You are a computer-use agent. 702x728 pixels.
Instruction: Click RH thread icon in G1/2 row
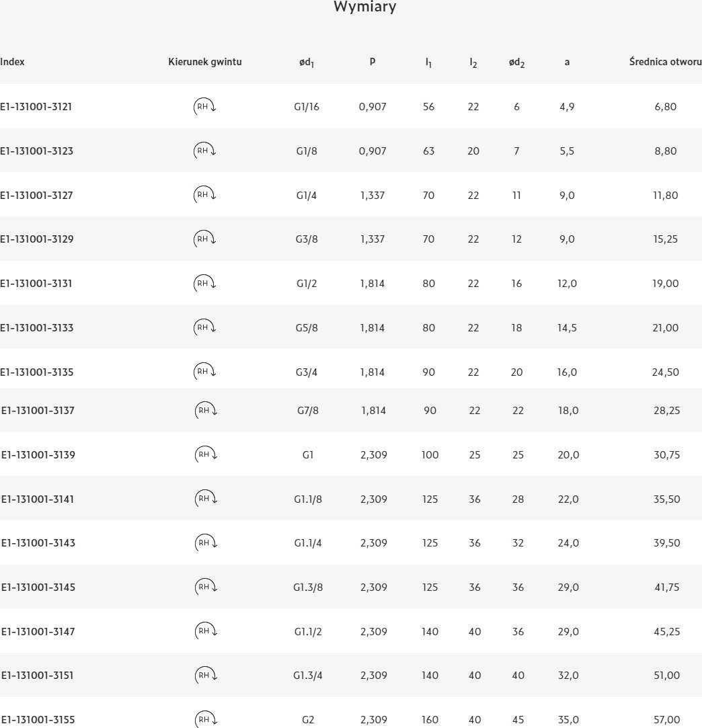tap(204, 283)
